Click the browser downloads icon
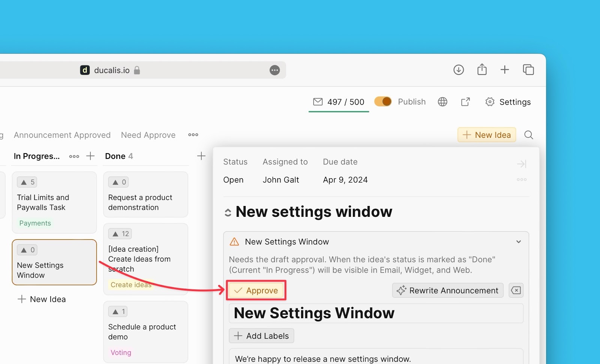 tap(459, 70)
